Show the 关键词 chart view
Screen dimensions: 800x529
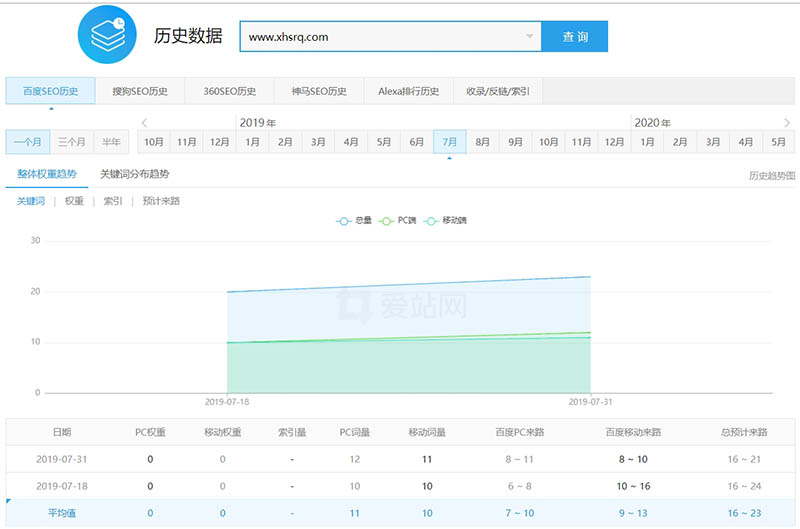coord(31,201)
